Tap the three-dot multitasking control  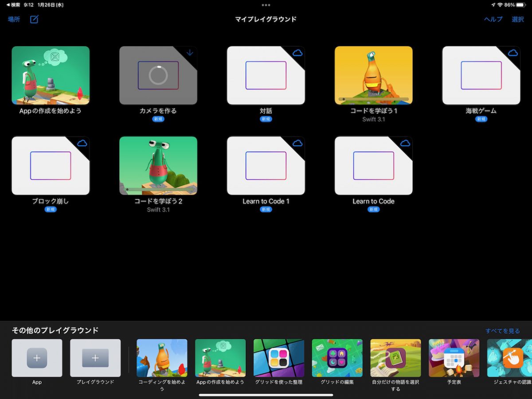pos(266,5)
